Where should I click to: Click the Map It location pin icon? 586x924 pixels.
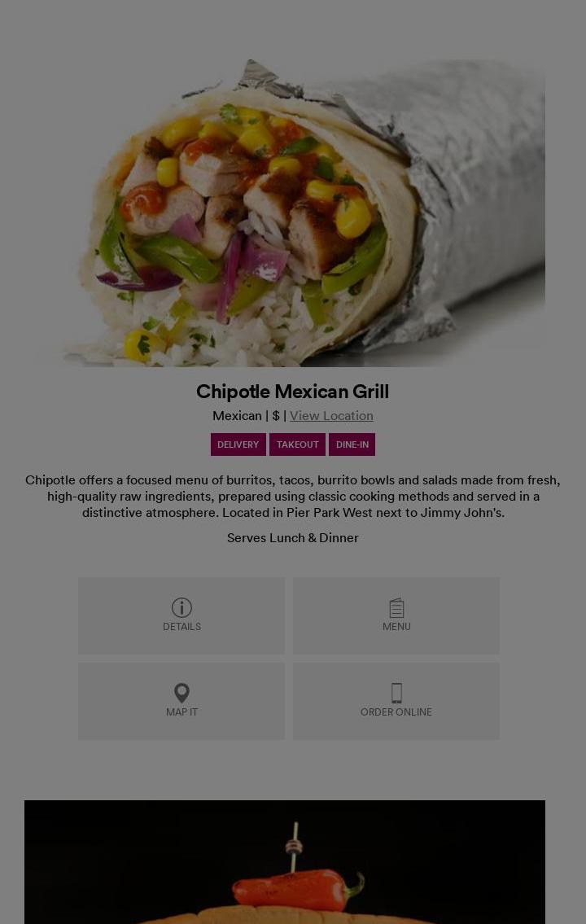181,693
